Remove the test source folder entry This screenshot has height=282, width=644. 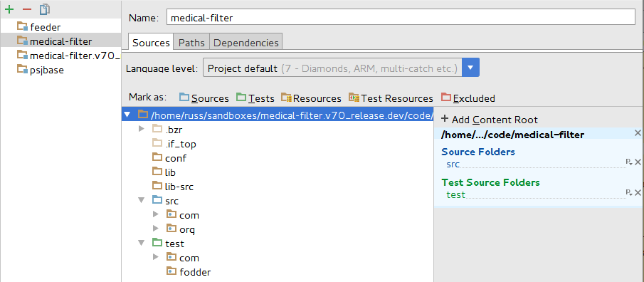point(638,192)
